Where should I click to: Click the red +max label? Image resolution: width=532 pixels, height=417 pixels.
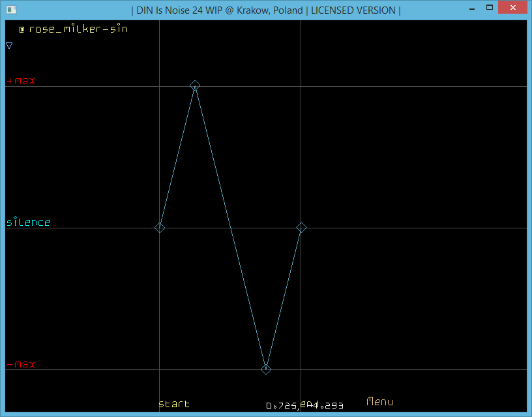(21, 81)
